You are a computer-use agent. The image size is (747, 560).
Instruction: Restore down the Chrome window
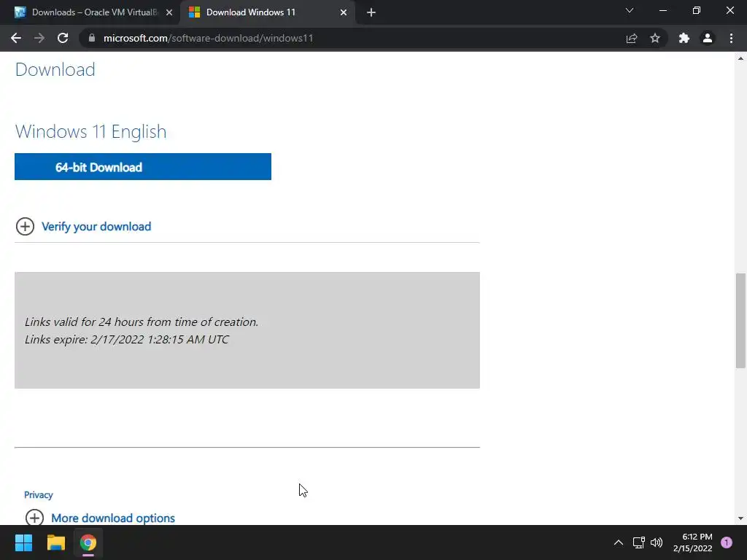pyautogui.click(x=697, y=10)
